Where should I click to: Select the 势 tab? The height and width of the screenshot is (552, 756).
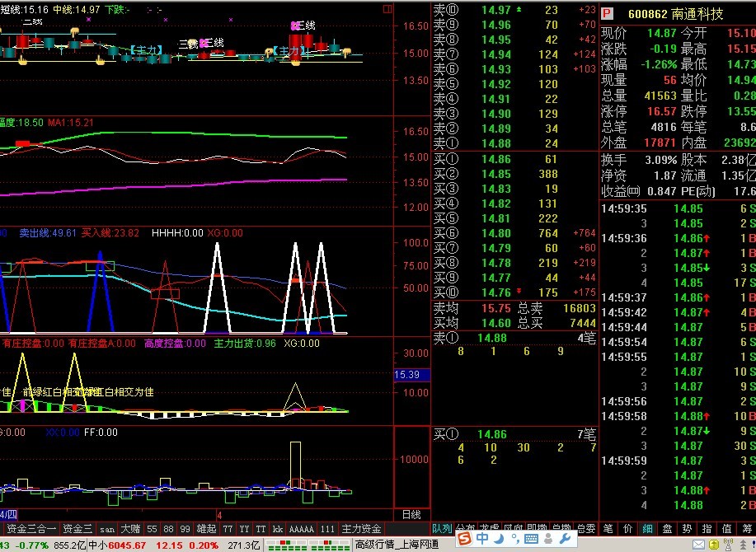point(687,529)
